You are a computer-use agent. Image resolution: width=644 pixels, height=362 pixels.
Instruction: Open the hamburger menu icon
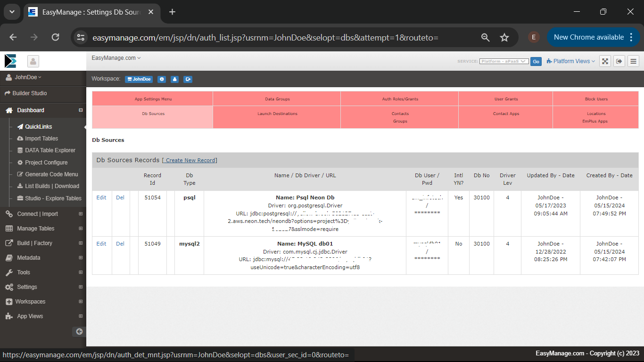click(633, 61)
